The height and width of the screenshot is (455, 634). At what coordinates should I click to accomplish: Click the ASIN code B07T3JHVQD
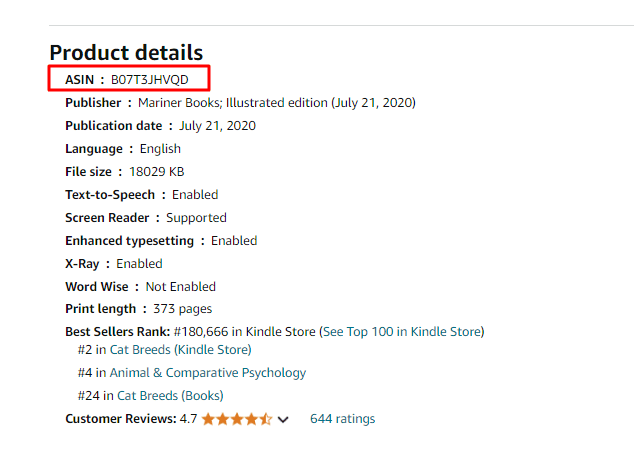pos(150,80)
